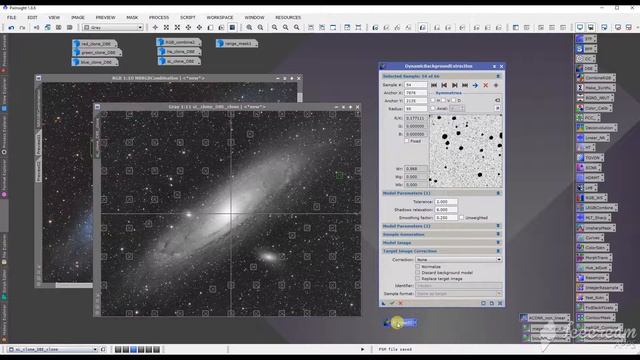Image resolution: width=640 pixels, height=360 pixels.
Task: Delete current sample with red X
Action: pos(485,85)
